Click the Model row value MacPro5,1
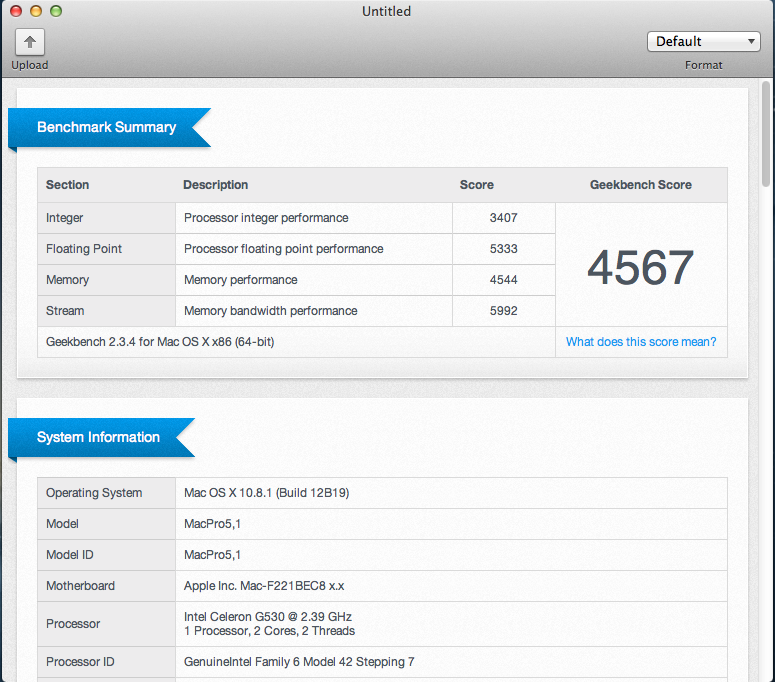The image size is (775, 682). coord(212,524)
